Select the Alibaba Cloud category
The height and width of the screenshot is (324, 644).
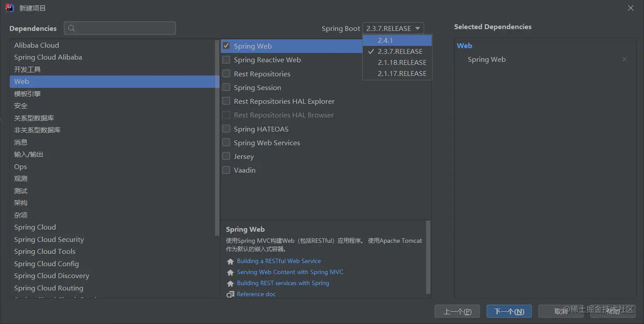point(114,45)
